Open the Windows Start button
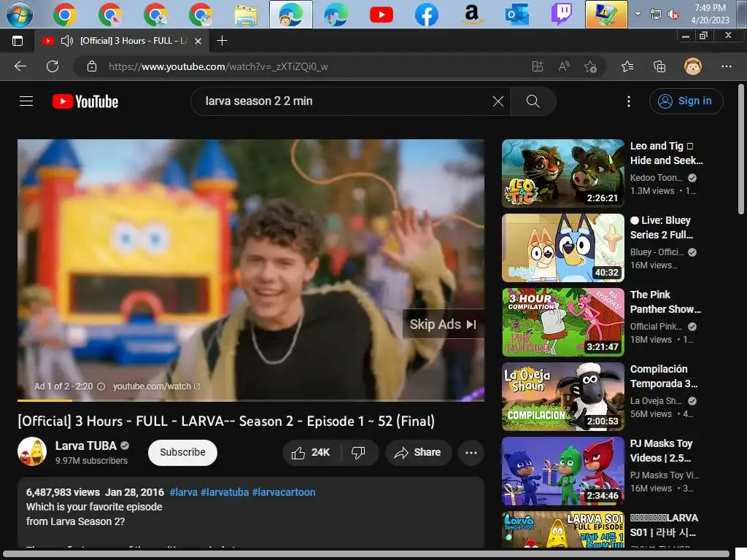 (x=19, y=14)
